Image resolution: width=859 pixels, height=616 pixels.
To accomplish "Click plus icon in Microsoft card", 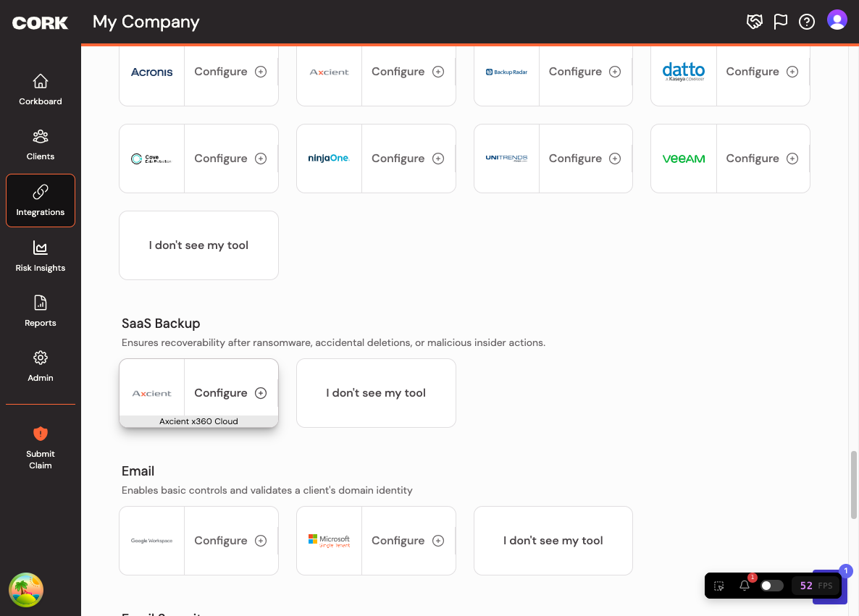I will (438, 541).
